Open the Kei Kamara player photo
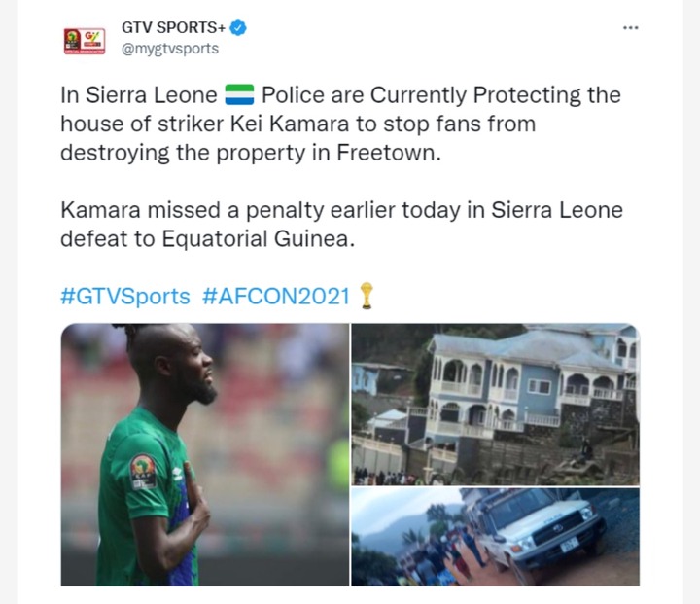This screenshot has height=604, width=700. [x=205, y=454]
